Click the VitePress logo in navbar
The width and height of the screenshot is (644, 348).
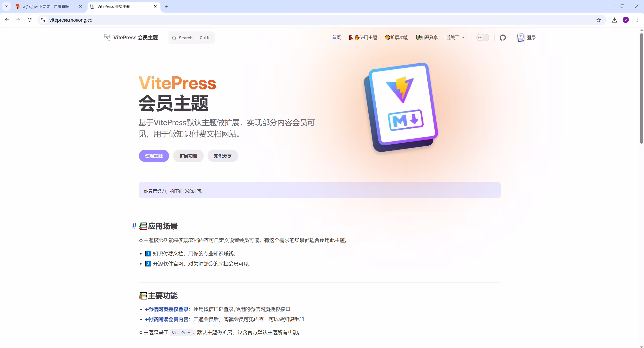point(107,38)
